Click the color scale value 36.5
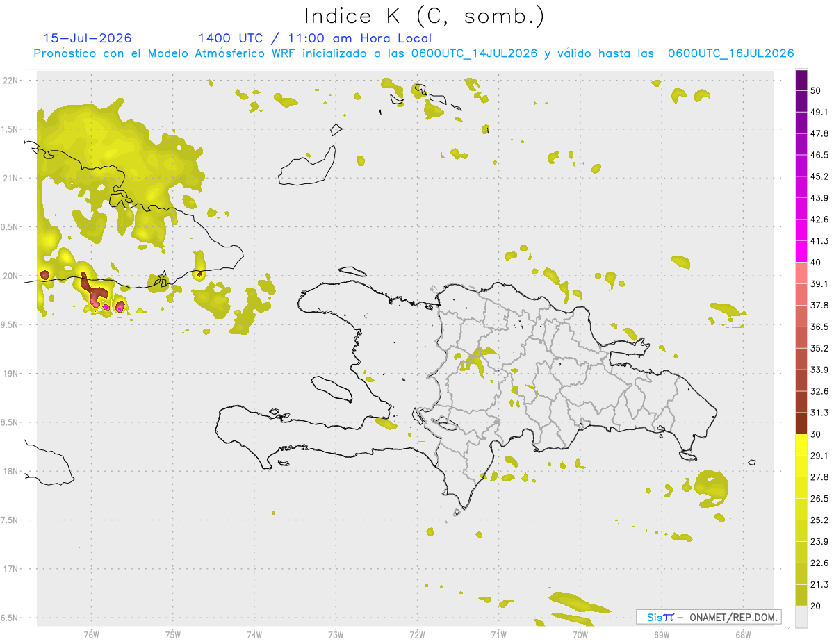 (x=819, y=327)
